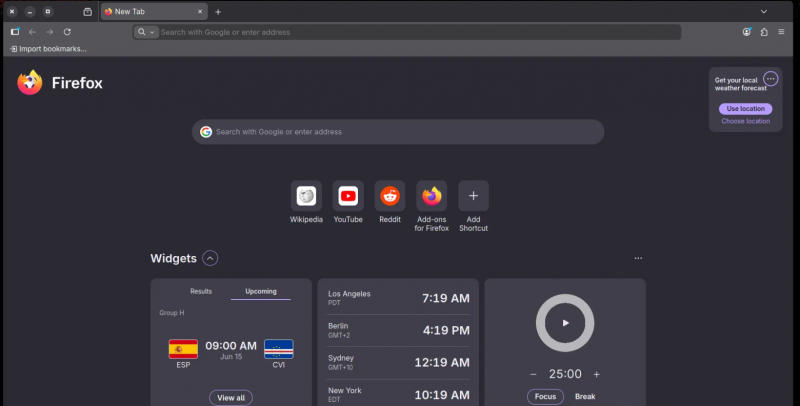Image resolution: width=800 pixels, height=406 pixels.
Task: Close the New Tab tab
Action: point(200,11)
